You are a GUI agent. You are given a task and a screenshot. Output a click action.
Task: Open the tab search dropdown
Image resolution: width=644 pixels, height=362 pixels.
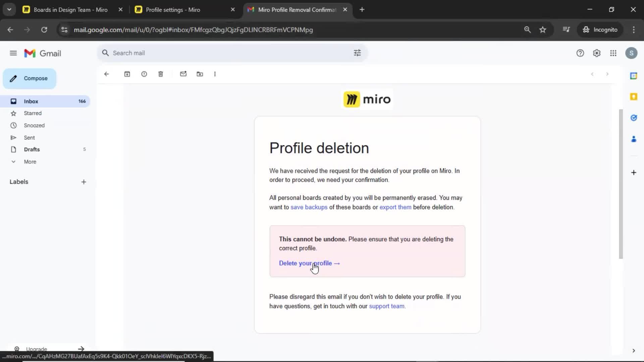click(9, 10)
